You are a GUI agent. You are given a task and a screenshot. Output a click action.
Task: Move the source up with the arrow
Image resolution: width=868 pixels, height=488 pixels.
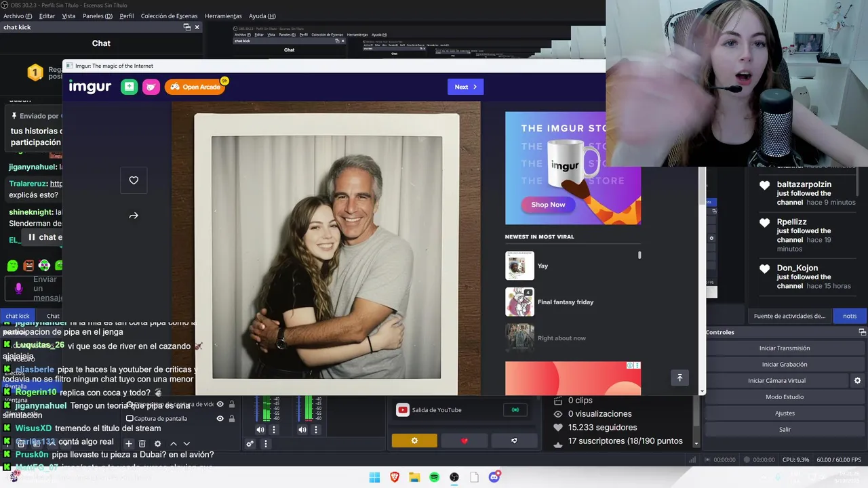[x=173, y=444]
